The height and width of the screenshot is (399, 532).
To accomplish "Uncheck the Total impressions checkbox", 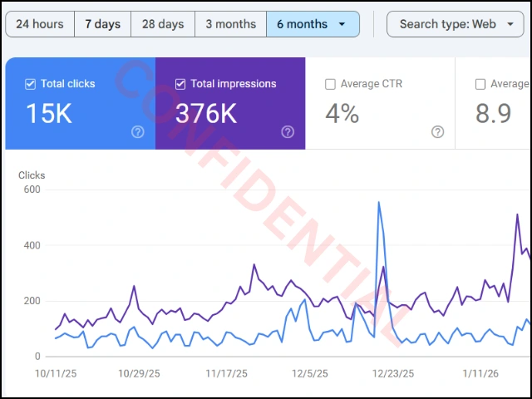I will click(x=180, y=84).
